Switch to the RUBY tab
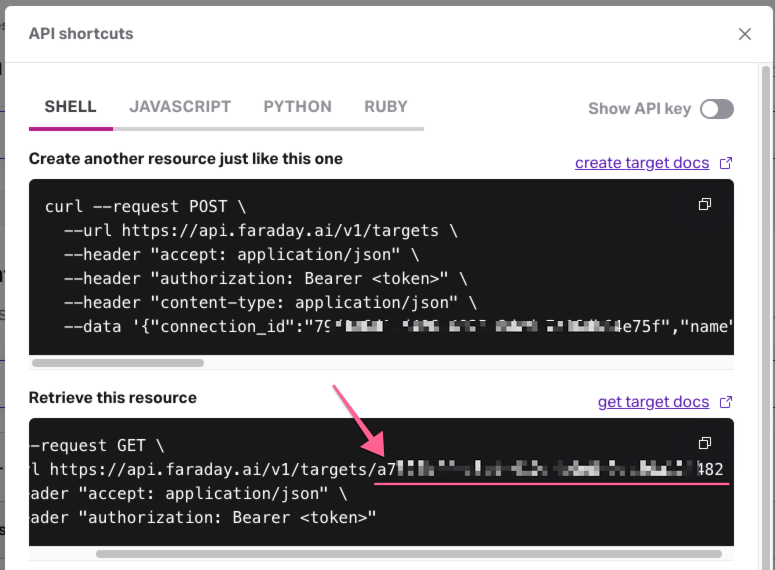775x570 pixels. pyautogui.click(x=385, y=107)
